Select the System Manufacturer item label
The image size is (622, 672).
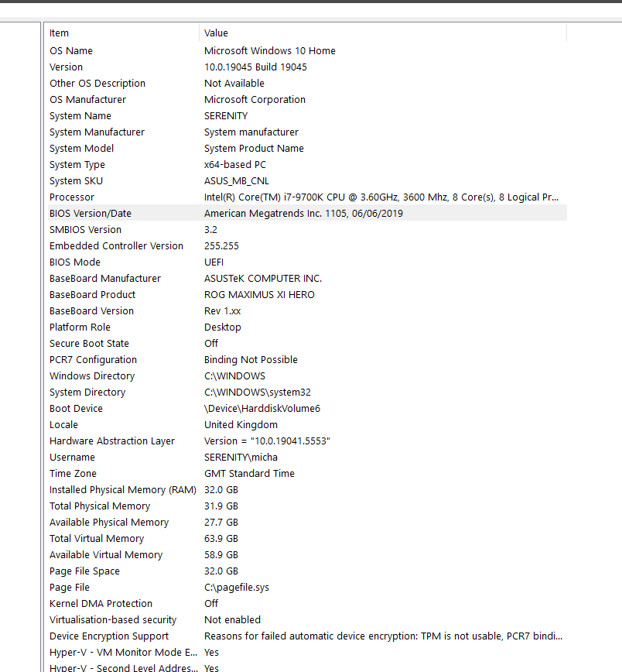coord(97,132)
